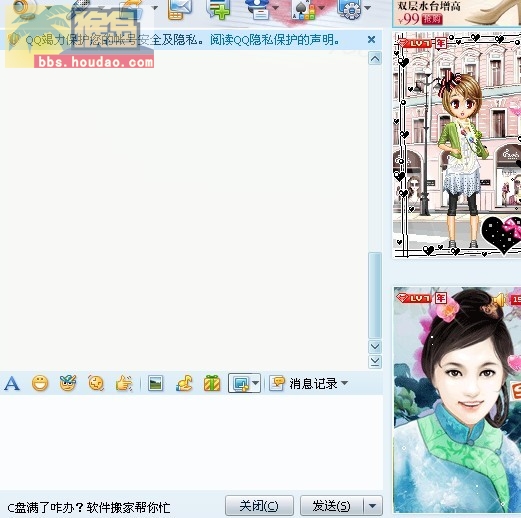Viewport: 521px width, 518px height.
Task: Click the 发送(S) send button
Action: 332,506
